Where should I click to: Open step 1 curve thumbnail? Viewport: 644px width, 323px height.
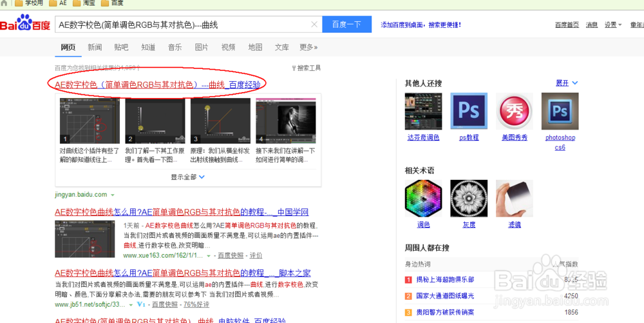click(x=90, y=121)
